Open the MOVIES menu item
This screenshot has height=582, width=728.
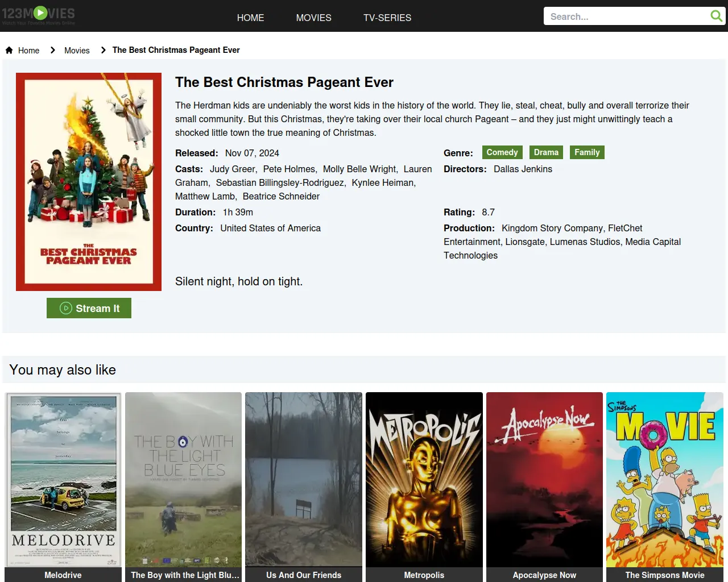[x=313, y=18]
